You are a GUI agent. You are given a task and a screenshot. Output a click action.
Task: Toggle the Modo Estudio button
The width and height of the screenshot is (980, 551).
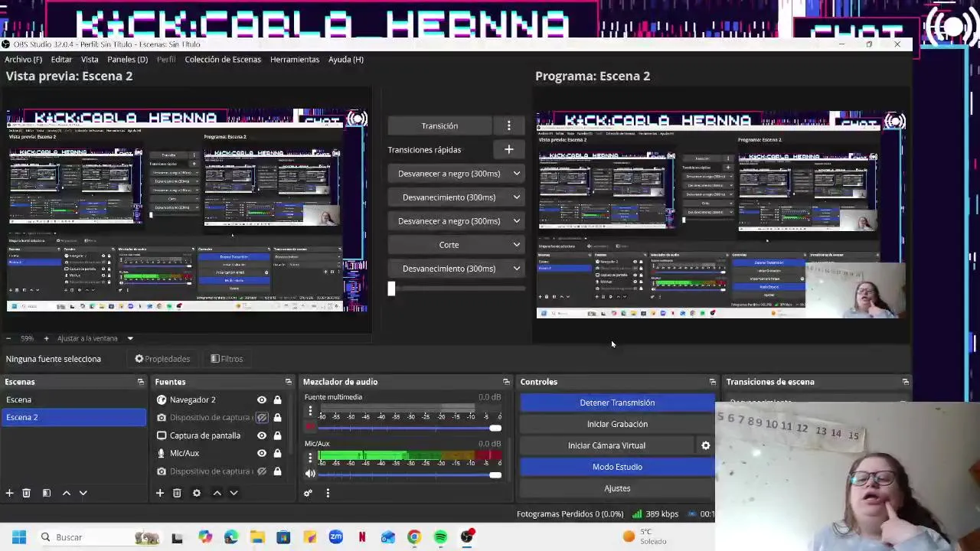[x=617, y=467]
